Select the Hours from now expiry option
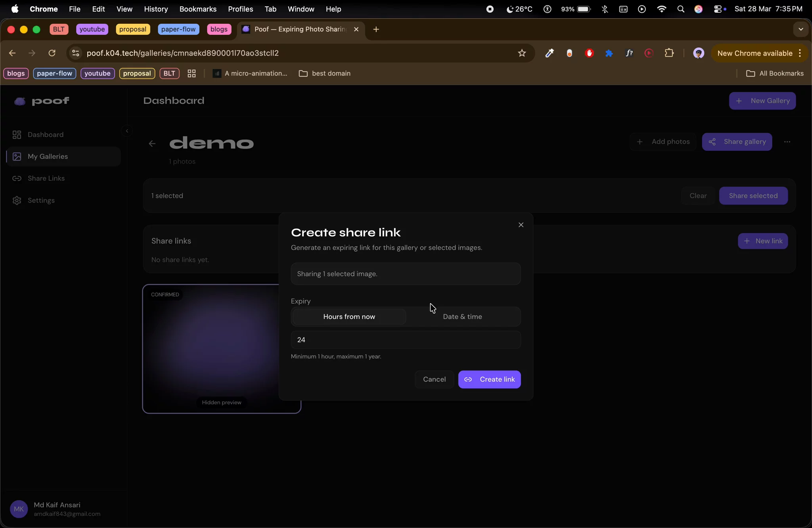Screen dimensions: 812x528 pyautogui.click(x=349, y=316)
